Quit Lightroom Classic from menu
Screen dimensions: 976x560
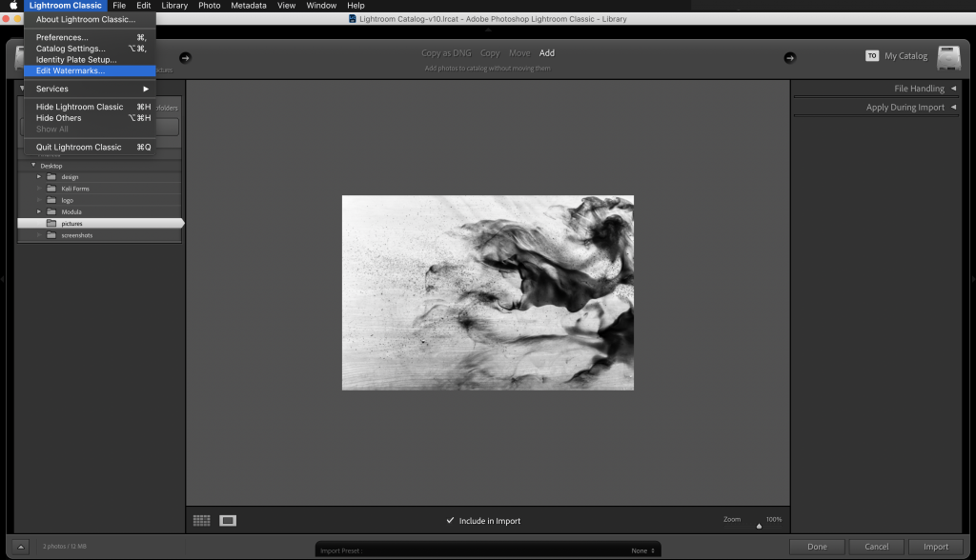point(90,148)
